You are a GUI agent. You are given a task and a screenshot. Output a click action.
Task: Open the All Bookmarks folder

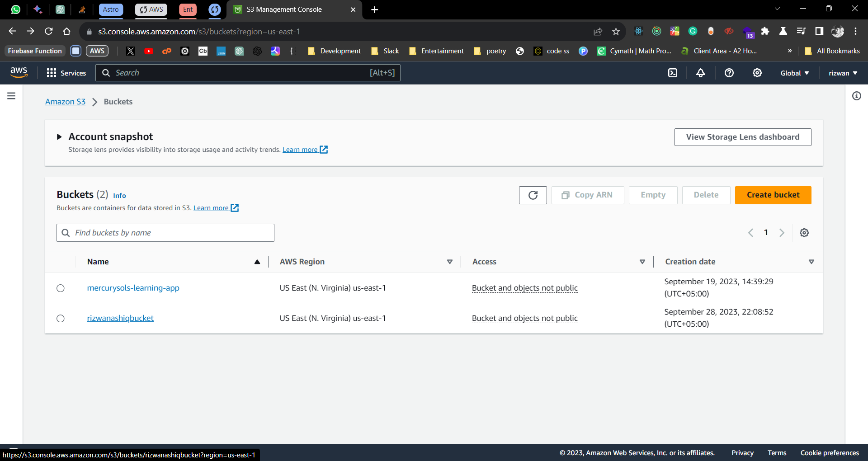click(832, 51)
